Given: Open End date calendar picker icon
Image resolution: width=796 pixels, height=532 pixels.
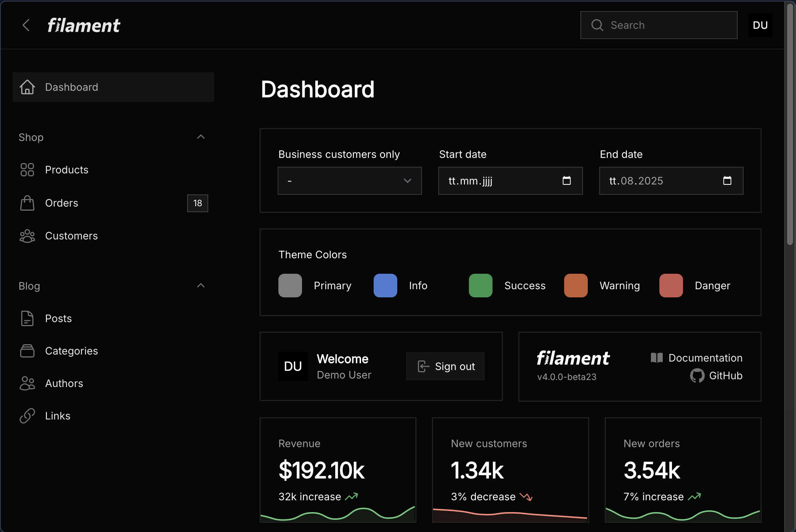Looking at the screenshot, I should pyautogui.click(x=727, y=180).
